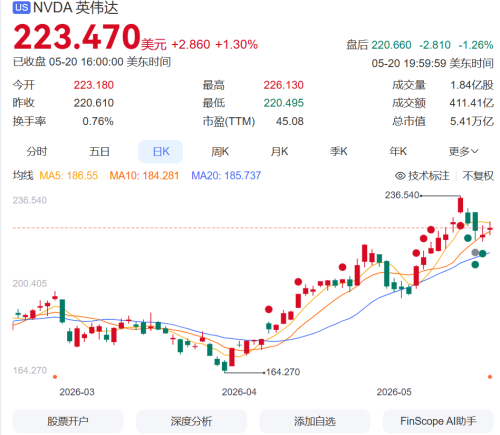Toggle the 技术标注 eye icon

click(x=400, y=176)
